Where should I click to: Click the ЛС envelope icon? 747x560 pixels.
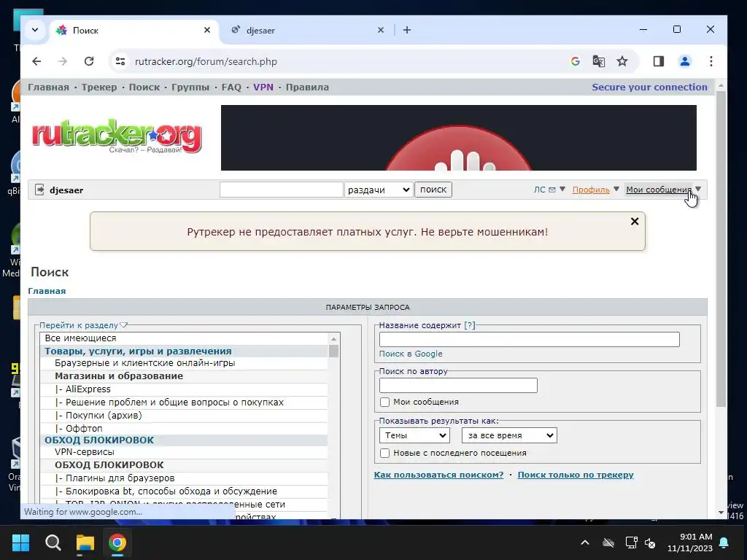point(551,190)
